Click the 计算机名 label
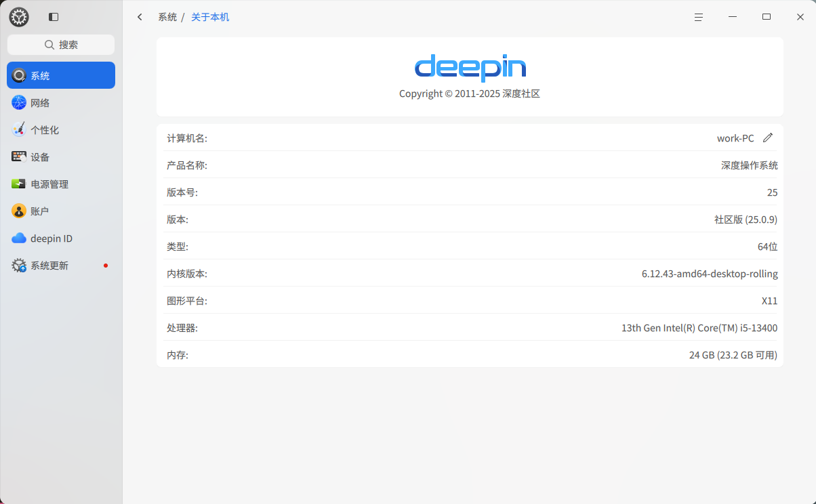This screenshot has width=816, height=504. (x=187, y=138)
